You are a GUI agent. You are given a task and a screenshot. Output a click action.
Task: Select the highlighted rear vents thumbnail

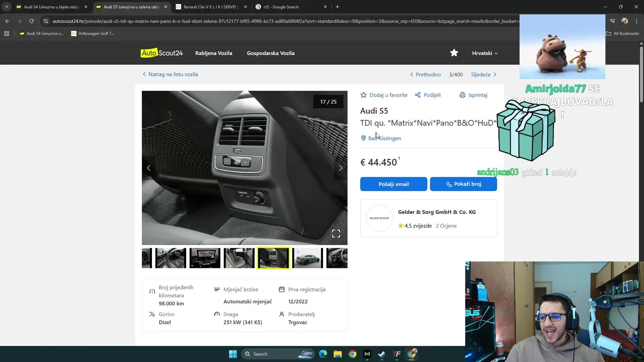click(273, 258)
